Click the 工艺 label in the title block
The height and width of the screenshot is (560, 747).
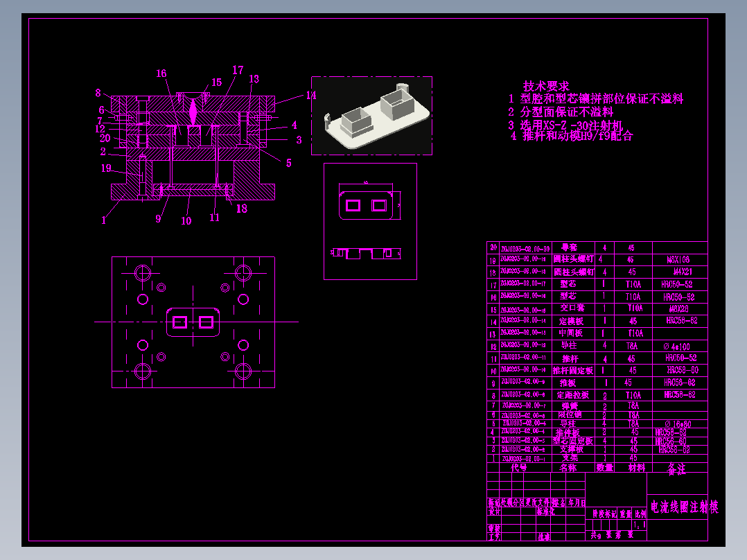coord(495,536)
